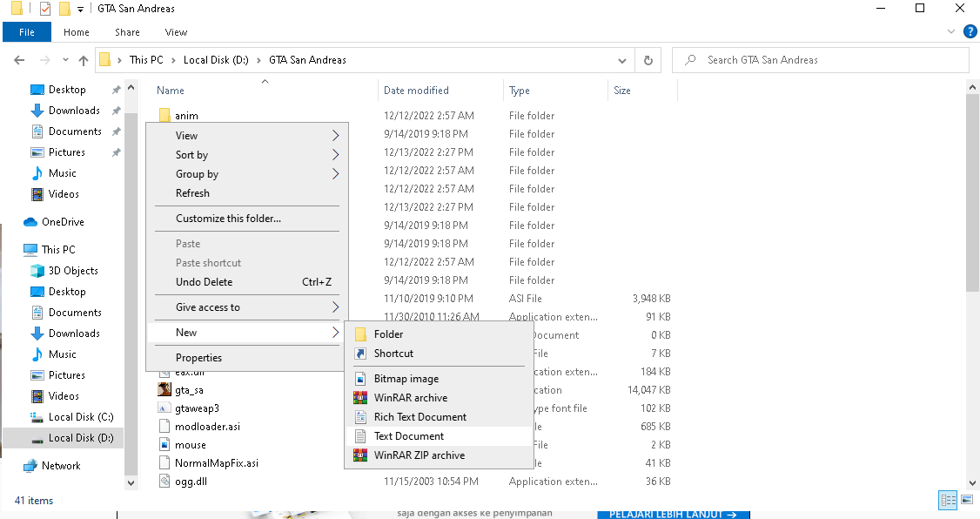Switch to Details view layout button

coord(948,500)
